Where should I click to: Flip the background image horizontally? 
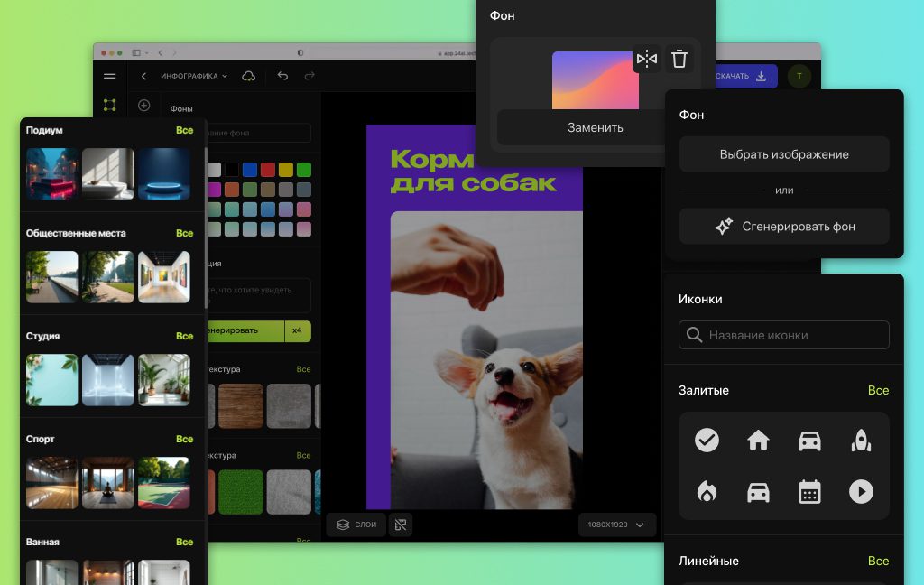647,59
